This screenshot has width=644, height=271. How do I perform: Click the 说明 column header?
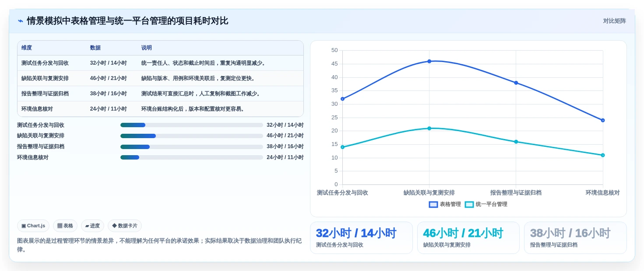[147, 48]
